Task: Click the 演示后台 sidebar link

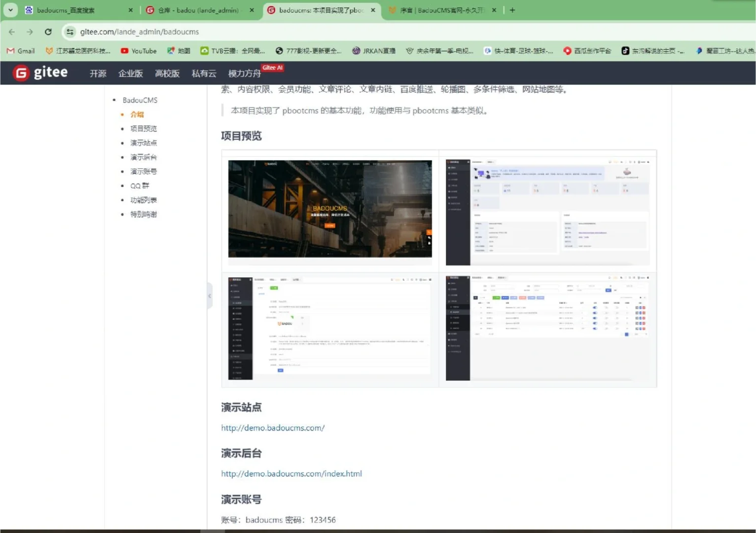Action: pyautogui.click(x=144, y=157)
